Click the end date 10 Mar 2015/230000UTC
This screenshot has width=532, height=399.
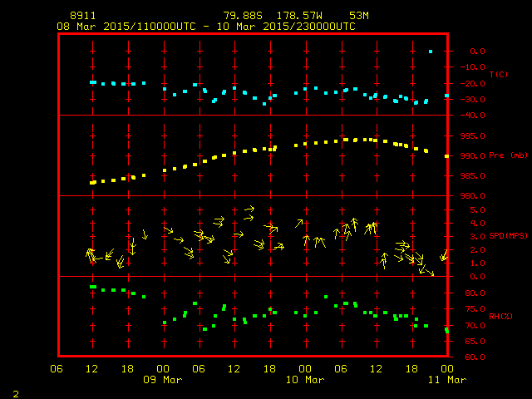click(286, 27)
